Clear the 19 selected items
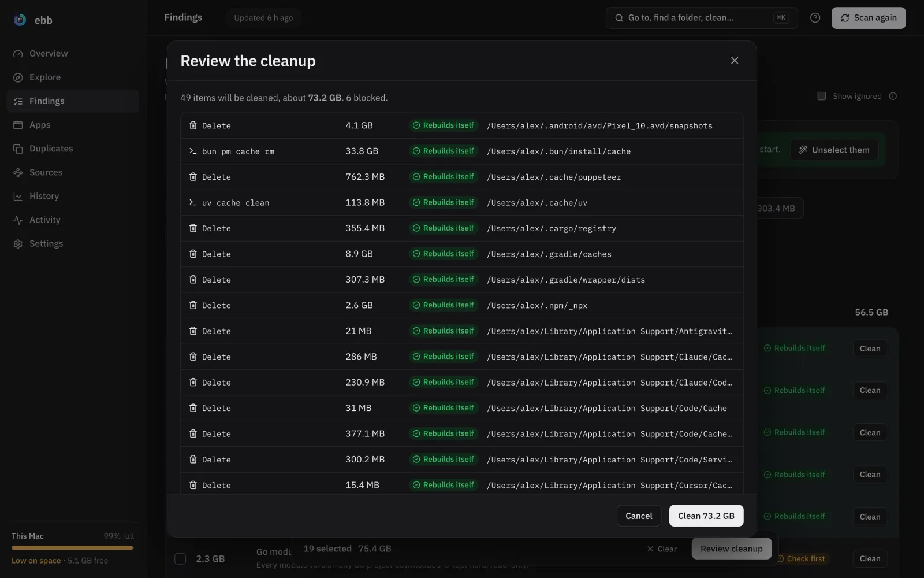 (x=662, y=549)
